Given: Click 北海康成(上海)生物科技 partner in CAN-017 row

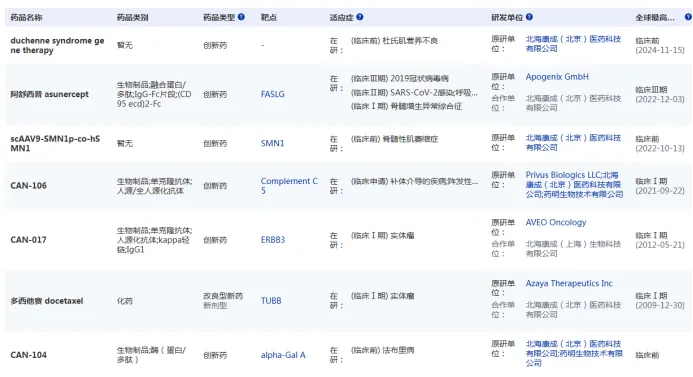Looking at the screenshot, I should tap(573, 249).
